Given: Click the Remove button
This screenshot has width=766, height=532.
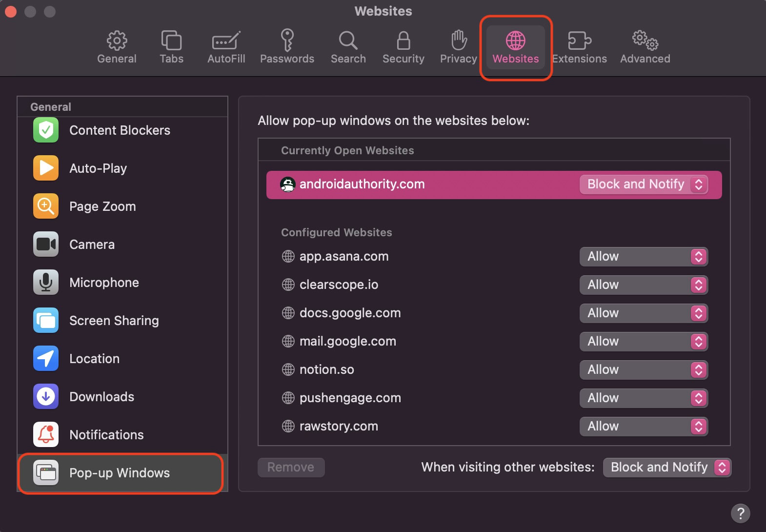Looking at the screenshot, I should click(x=291, y=468).
